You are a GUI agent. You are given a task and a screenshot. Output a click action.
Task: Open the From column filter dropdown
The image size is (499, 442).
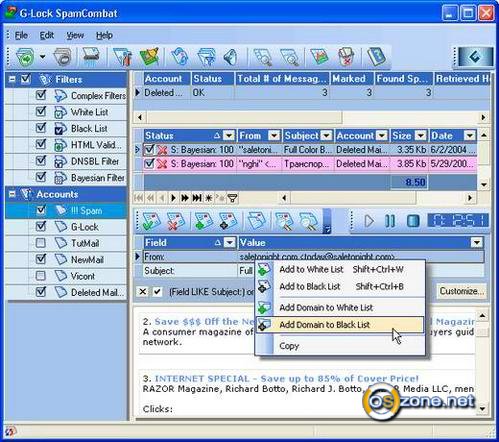click(x=274, y=136)
